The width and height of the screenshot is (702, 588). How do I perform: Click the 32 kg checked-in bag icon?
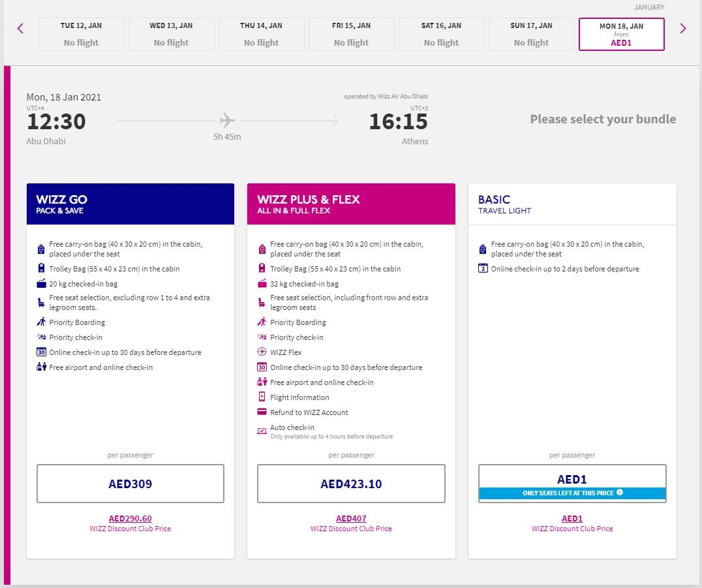[x=262, y=283]
